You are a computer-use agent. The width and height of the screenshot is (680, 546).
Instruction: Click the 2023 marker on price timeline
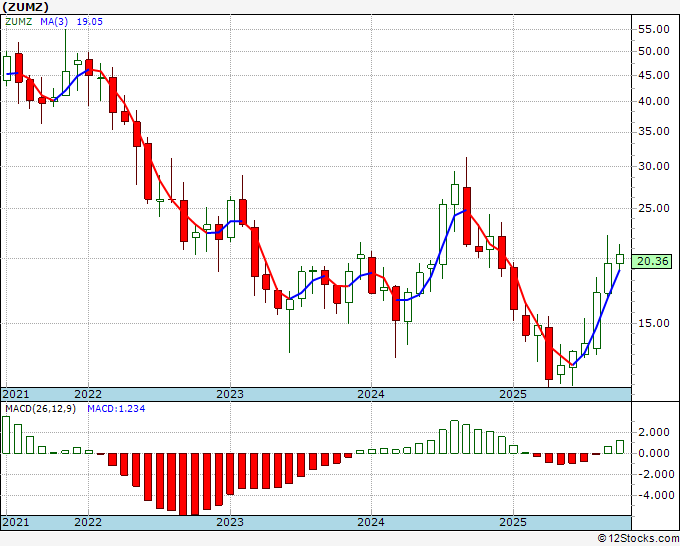coord(230,394)
